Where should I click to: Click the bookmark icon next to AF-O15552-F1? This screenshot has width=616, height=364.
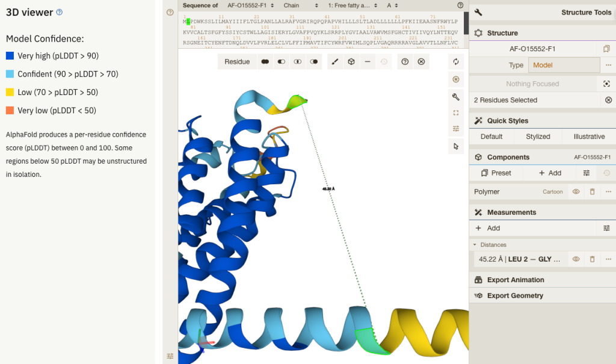point(606,49)
